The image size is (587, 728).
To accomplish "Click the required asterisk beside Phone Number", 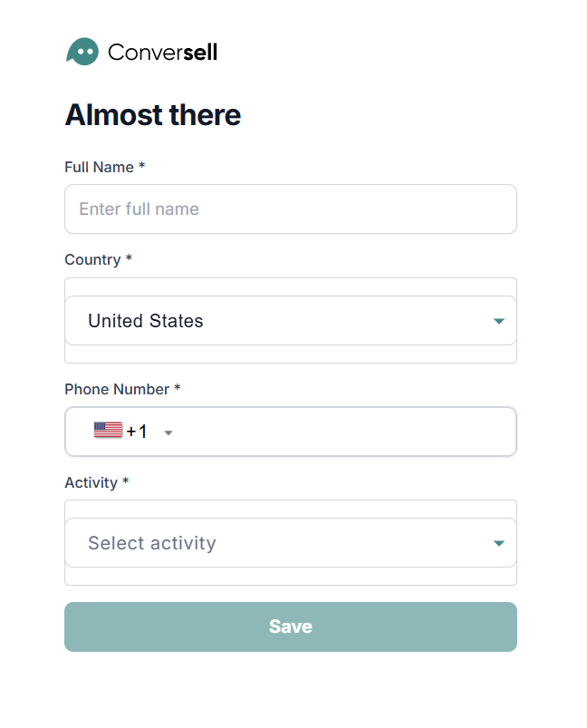I will pos(178,389).
